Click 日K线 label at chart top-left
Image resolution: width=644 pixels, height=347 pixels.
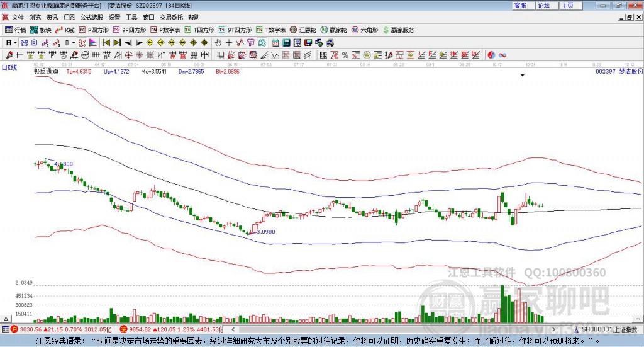[9, 67]
